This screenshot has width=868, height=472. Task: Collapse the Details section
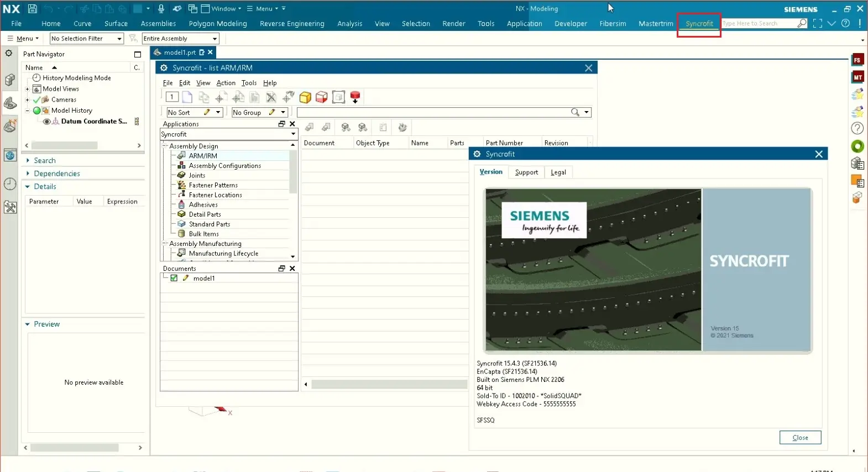(28, 187)
